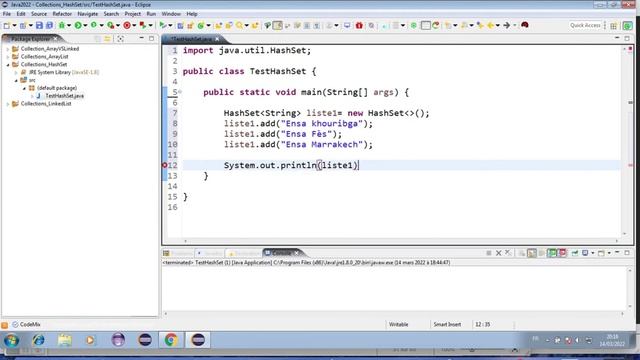Click the Back navigation yellow arrow

[x=491, y=25]
